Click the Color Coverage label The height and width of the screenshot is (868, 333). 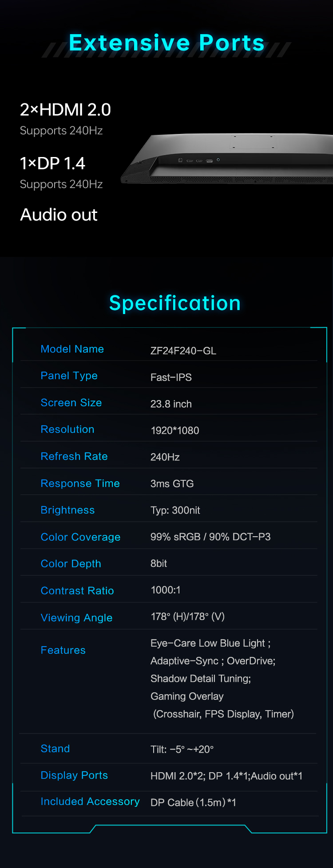[x=80, y=537]
